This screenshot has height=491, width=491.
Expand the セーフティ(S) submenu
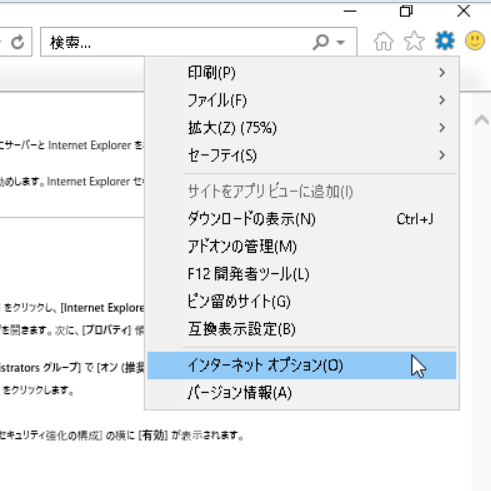tap(302, 155)
